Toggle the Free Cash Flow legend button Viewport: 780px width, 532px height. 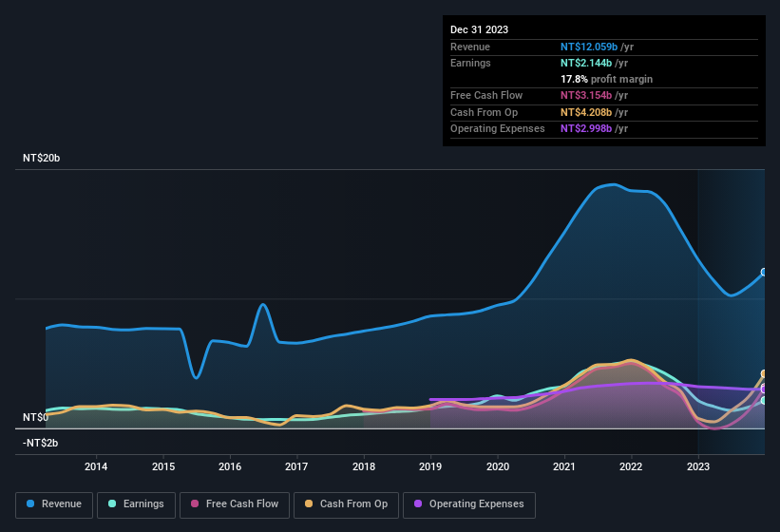click(x=235, y=504)
